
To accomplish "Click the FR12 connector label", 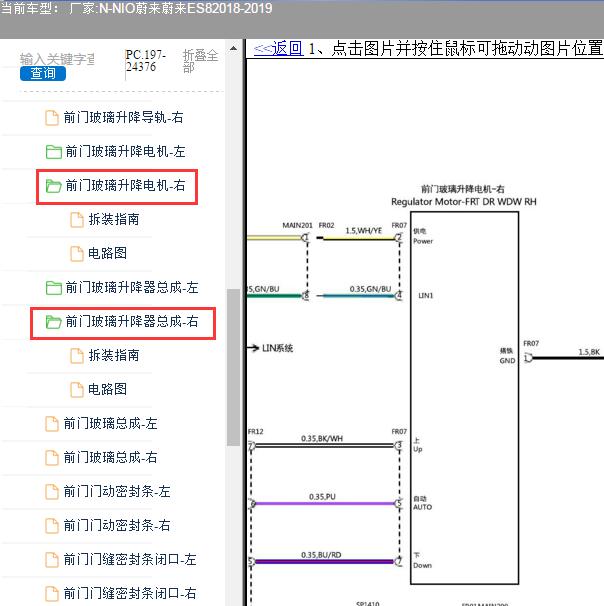I will tap(255, 431).
